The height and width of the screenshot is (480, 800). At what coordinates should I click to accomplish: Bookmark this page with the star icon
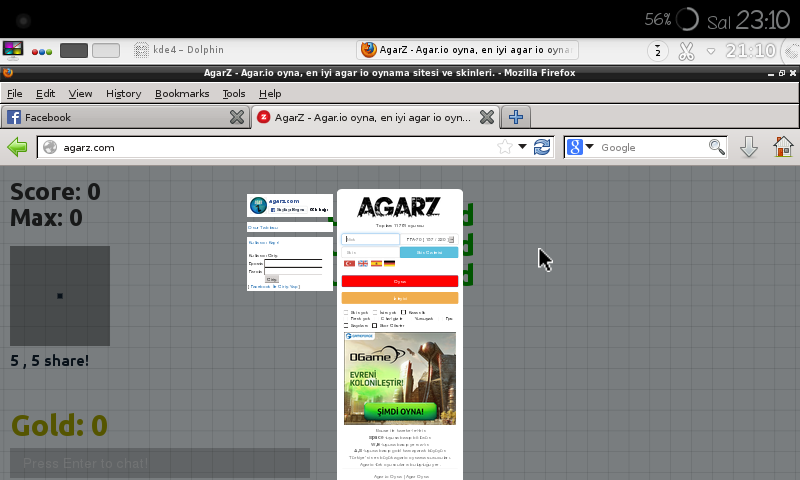[x=505, y=147]
